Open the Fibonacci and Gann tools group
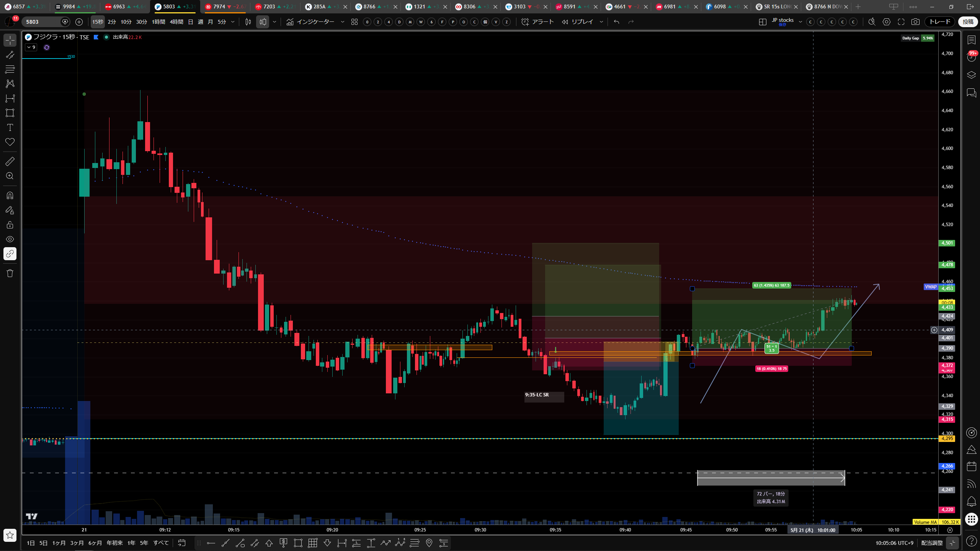Viewport: 980px width, 551px height. coord(10,69)
